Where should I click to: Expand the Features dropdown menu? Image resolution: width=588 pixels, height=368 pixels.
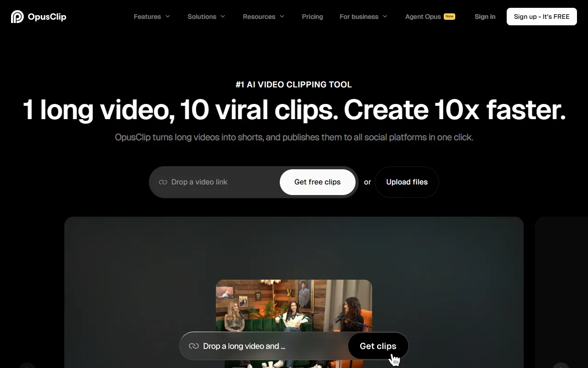(152, 17)
